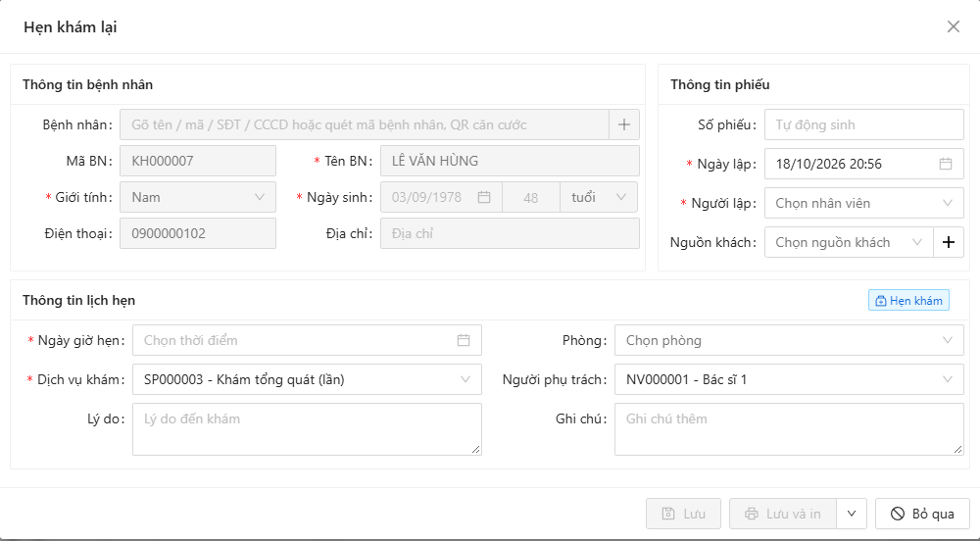Click the Lưu button

[x=683, y=514]
